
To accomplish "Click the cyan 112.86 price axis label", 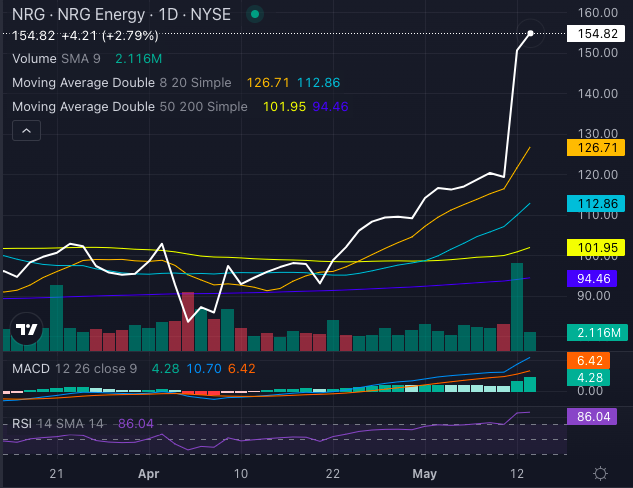I will point(596,204).
